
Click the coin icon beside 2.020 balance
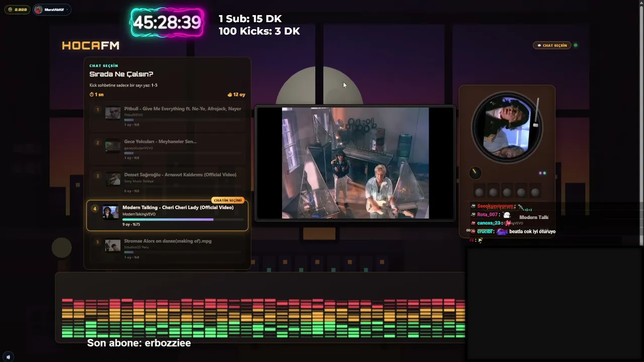click(x=10, y=10)
